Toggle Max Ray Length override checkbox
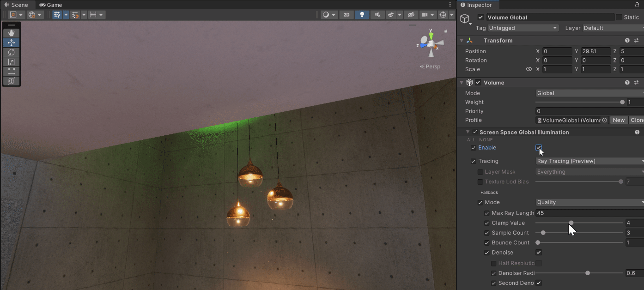This screenshot has width=644, height=290. (487, 213)
